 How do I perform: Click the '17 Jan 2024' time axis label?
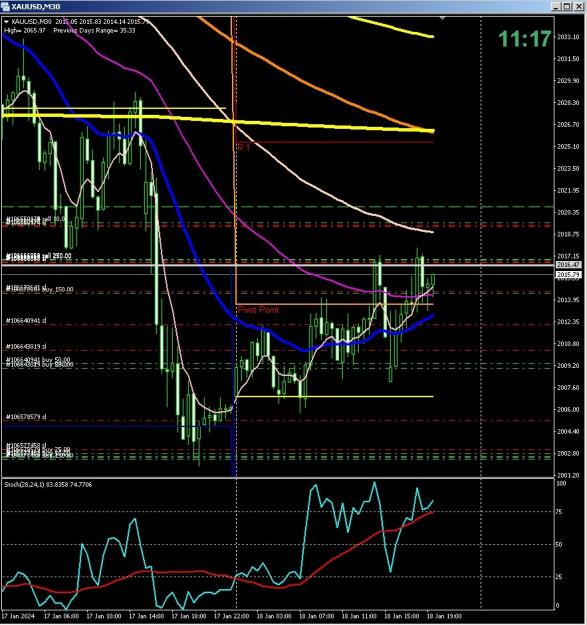point(19,616)
